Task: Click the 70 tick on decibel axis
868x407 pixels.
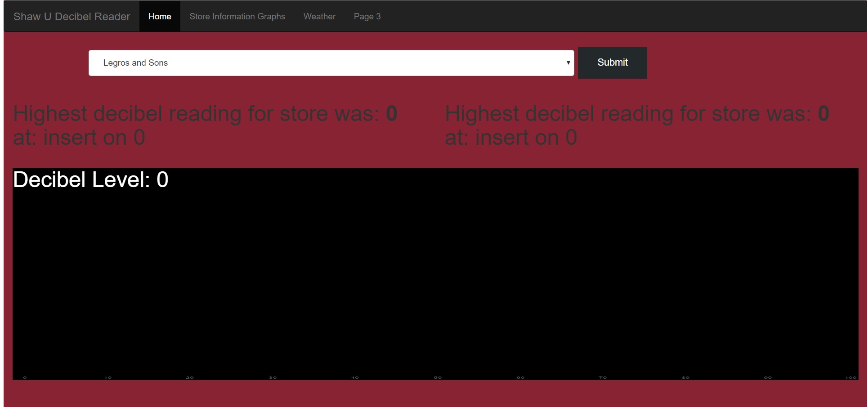Action: coord(603,377)
